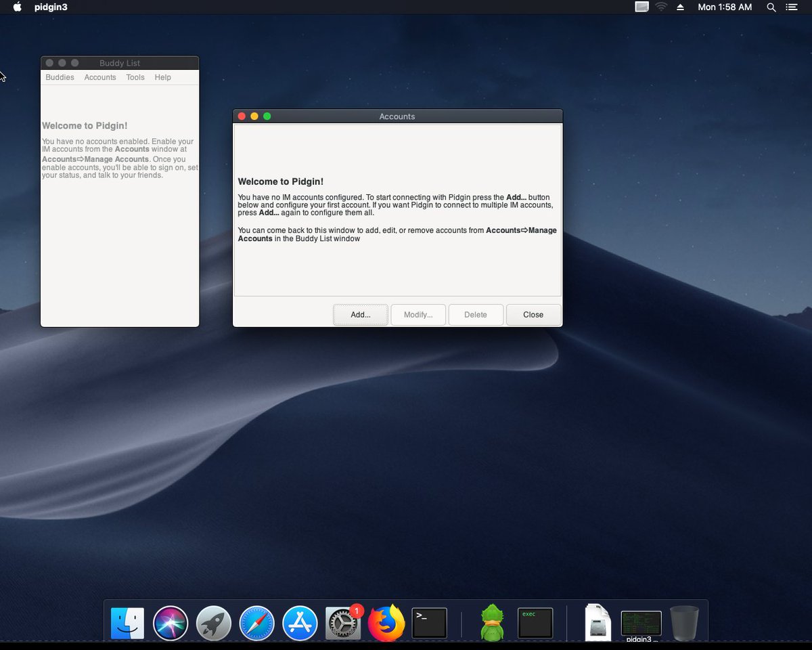
Task: Open the pidgin3 application menu
Action: (x=51, y=7)
